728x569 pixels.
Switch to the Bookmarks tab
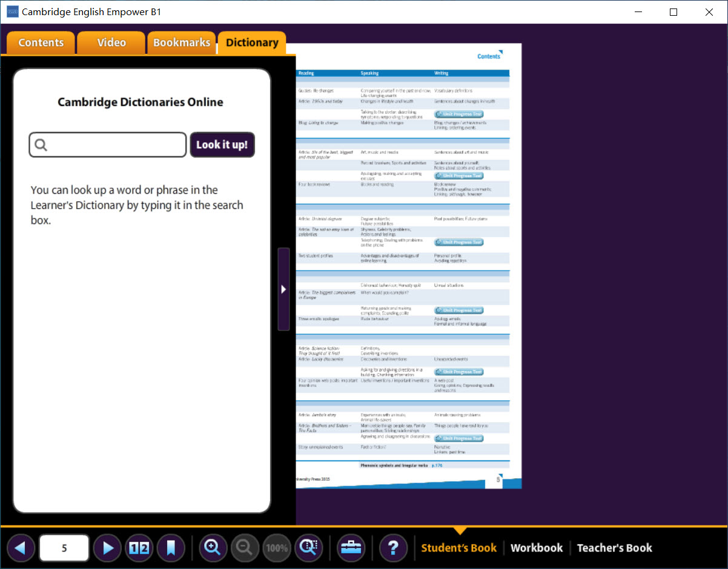(182, 43)
